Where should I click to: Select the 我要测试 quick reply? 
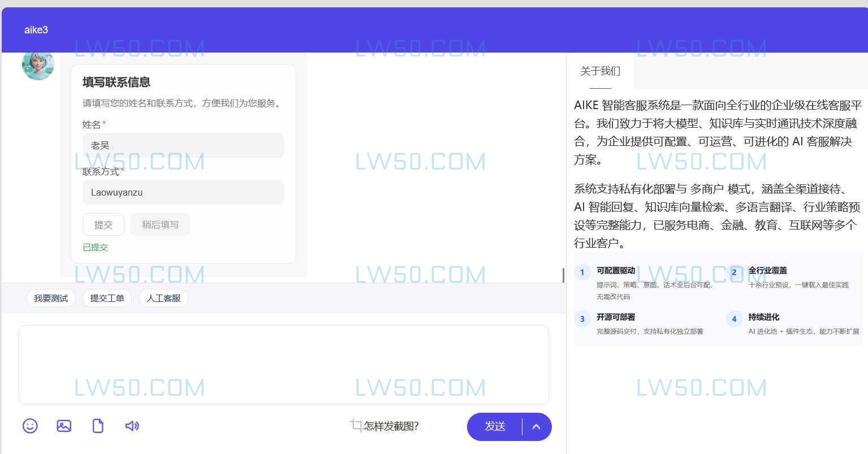51,298
